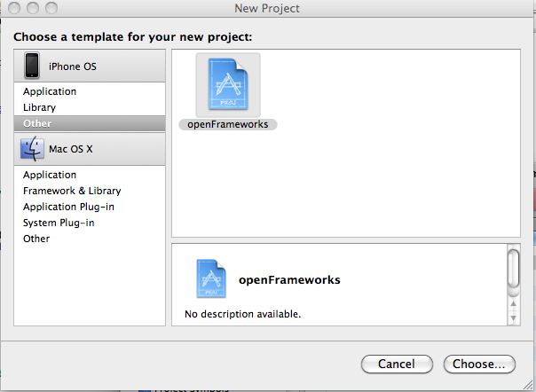The height and width of the screenshot is (392, 536).
Task: Click the bold openFrameworks description title
Action: click(x=289, y=280)
